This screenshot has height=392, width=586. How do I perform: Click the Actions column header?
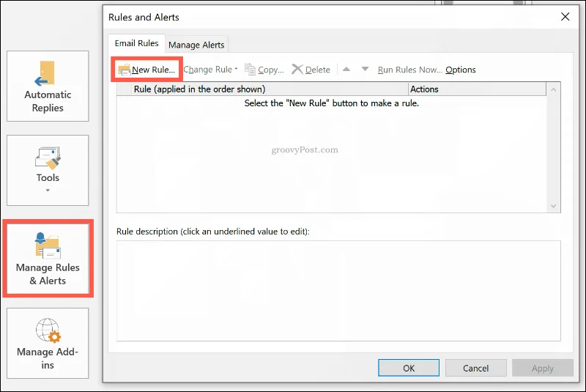click(x=478, y=89)
